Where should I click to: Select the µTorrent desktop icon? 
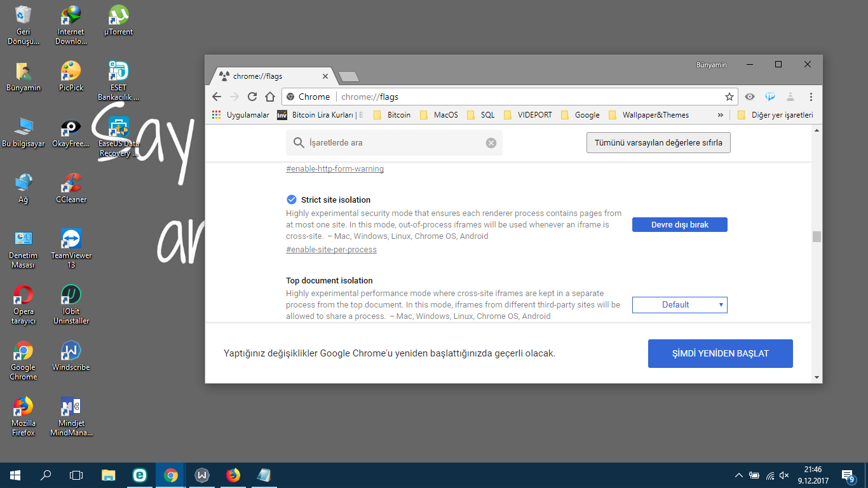click(x=119, y=20)
